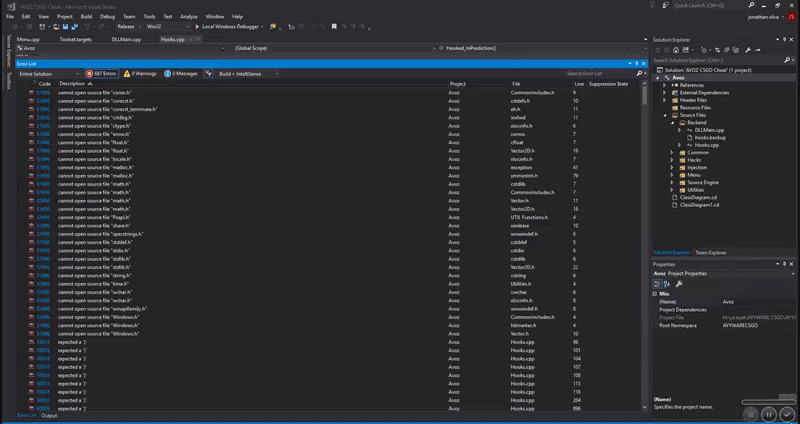Viewport: 800px width, 424px height.
Task: Click the notifications flag icon in title bar
Action: (652, 5)
